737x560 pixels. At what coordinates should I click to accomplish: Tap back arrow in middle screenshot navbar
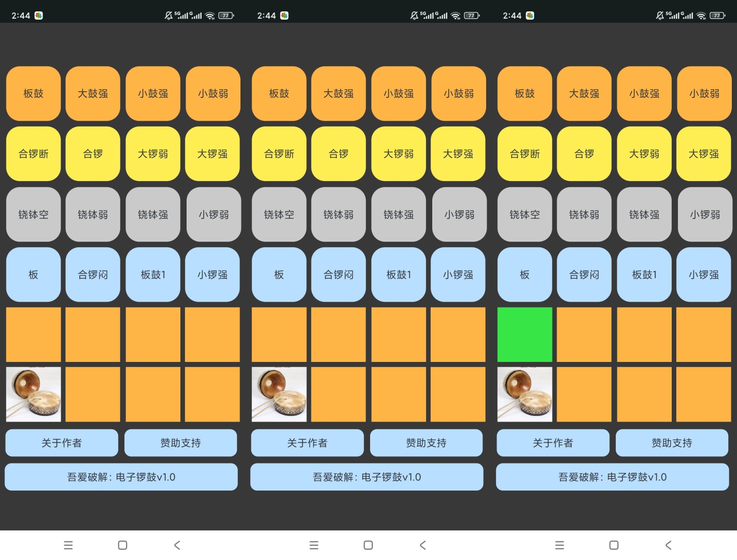pos(423,545)
